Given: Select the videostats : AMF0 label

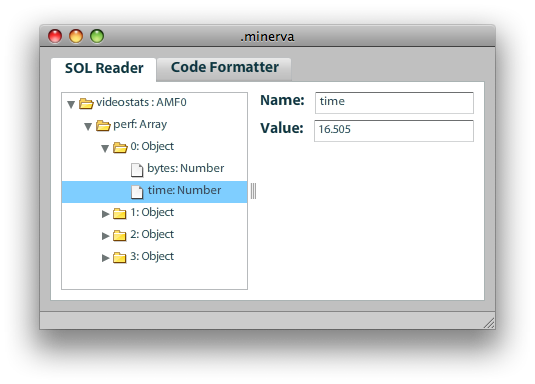Looking at the screenshot, I should click(141, 102).
